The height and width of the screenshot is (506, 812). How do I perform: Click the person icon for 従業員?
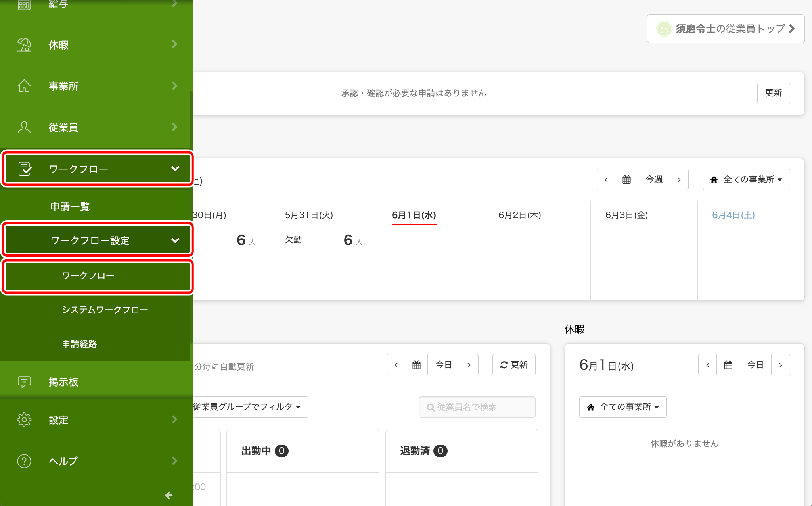[24, 127]
